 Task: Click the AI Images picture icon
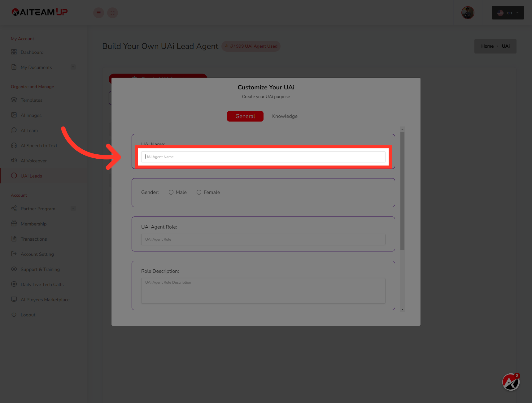click(14, 115)
